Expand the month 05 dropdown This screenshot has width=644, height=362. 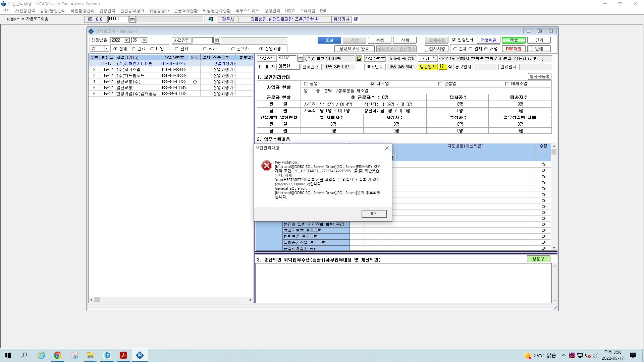pyautogui.click(x=144, y=40)
